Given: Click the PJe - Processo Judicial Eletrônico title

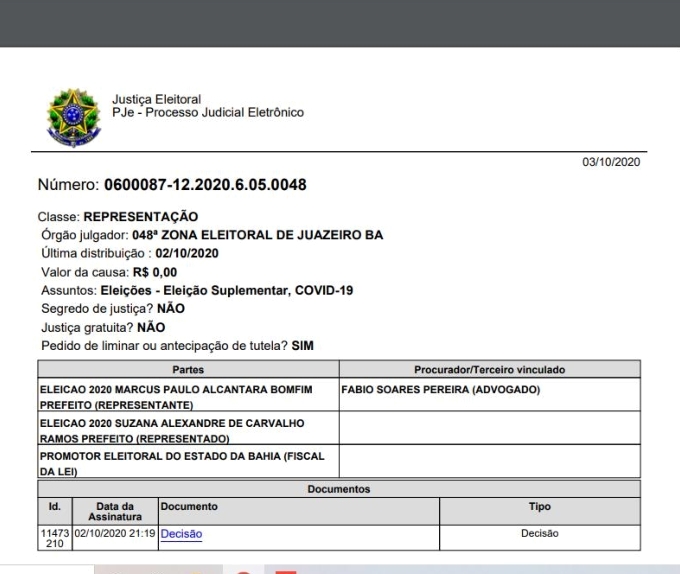Looking at the screenshot, I should pyautogui.click(x=208, y=111).
